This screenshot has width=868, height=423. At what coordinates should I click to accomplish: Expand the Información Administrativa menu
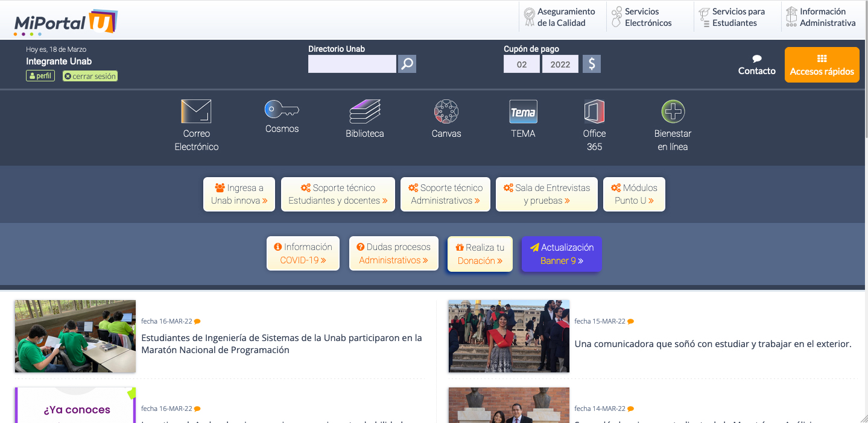point(821,17)
